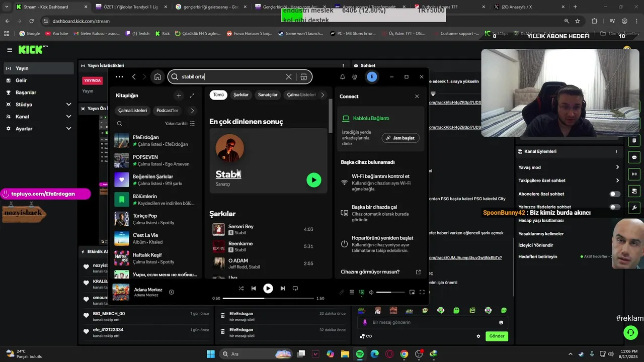Toggle shuffle in Spotify player
Screen dimensions: 644x362
tap(241, 288)
